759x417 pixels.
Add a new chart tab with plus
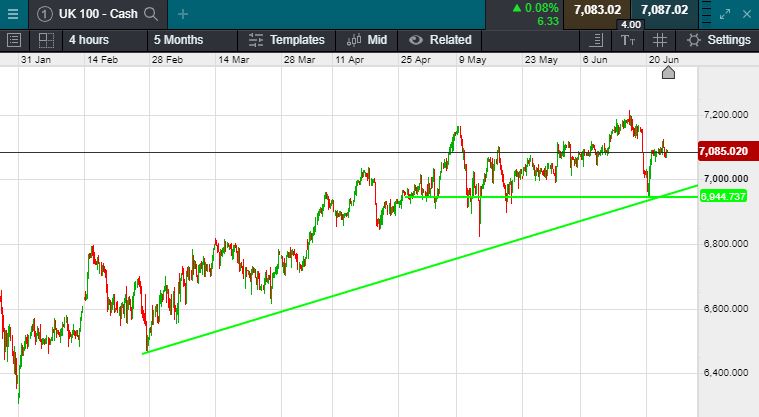tap(182, 14)
